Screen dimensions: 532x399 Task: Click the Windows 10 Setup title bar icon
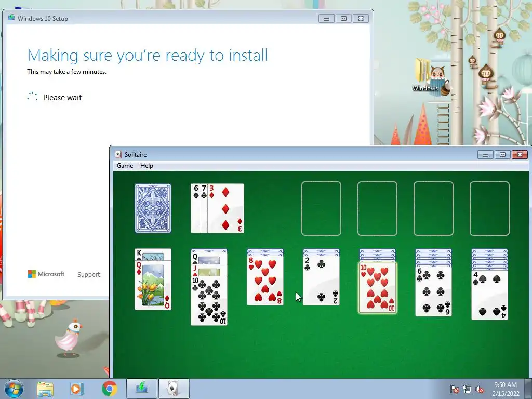point(11,18)
